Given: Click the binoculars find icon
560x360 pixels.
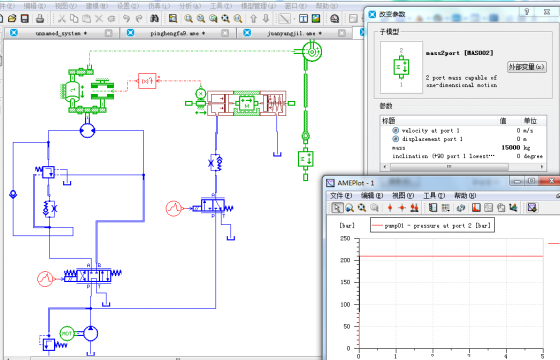Looking at the screenshot, I should tap(154, 19).
